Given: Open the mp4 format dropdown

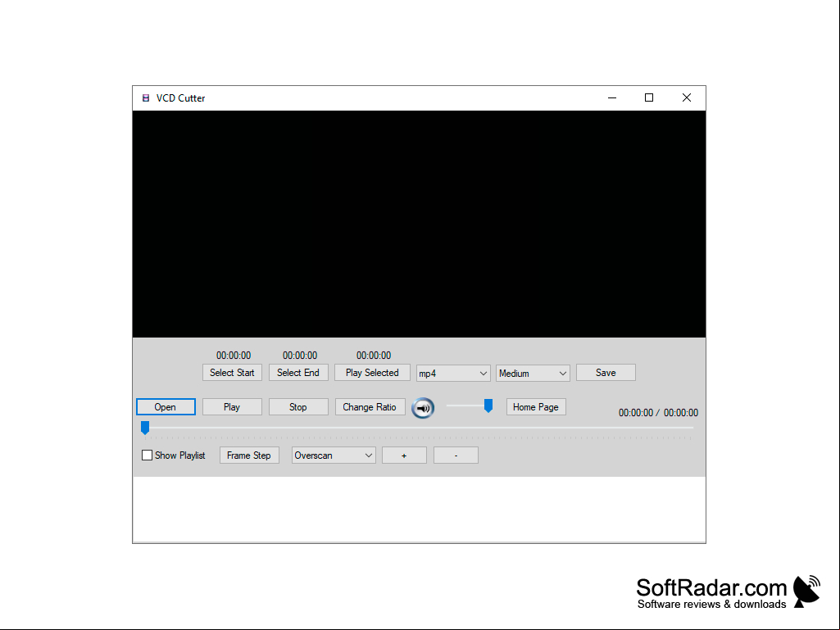Looking at the screenshot, I should pyautogui.click(x=452, y=374).
